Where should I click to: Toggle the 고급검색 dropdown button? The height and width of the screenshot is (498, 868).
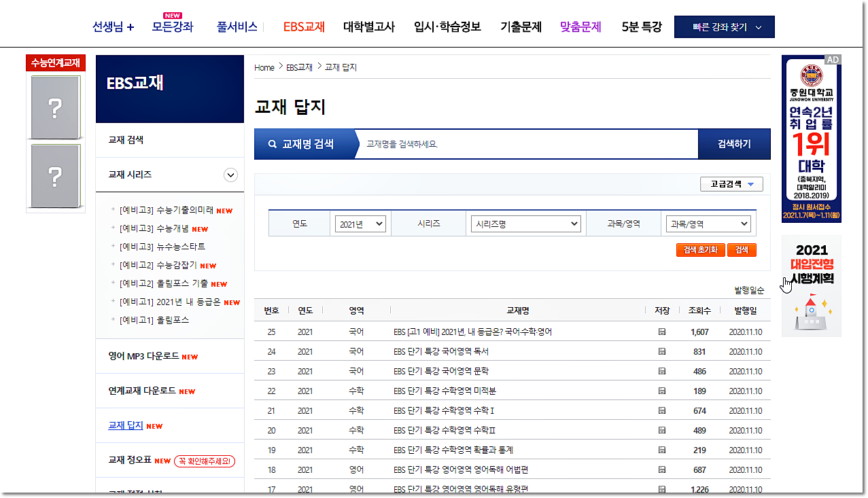pos(731,184)
